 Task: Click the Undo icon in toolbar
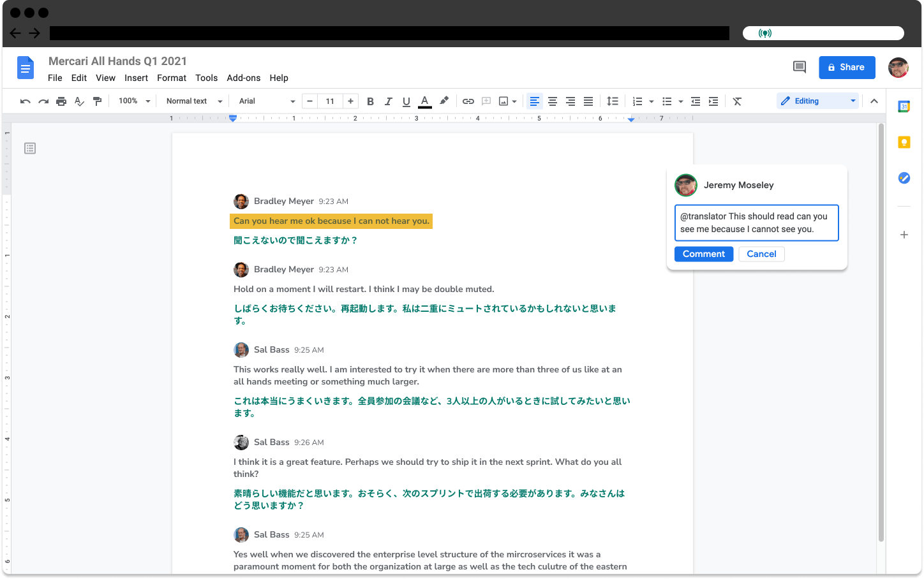[x=26, y=101]
